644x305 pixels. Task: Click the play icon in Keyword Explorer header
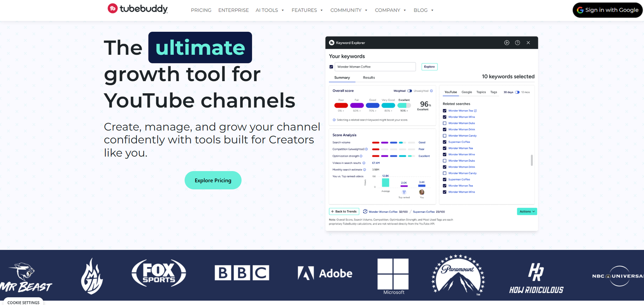pos(507,43)
